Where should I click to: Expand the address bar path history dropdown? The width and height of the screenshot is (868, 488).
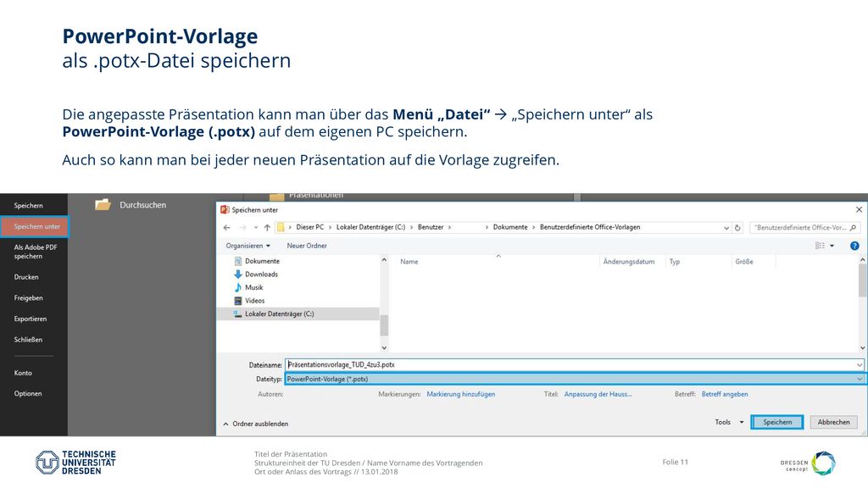coord(726,227)
